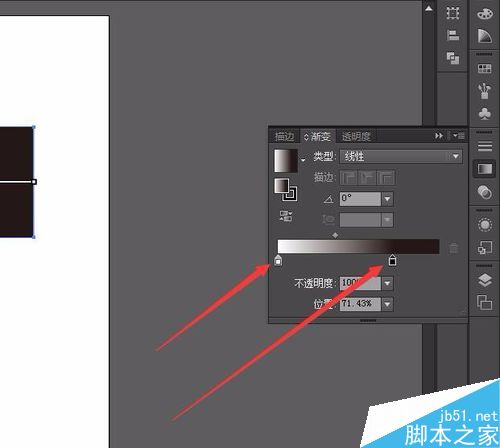Expand the gradient swatch preset arrow
This screenshot has height=448, width=500.
click(303, 160)
